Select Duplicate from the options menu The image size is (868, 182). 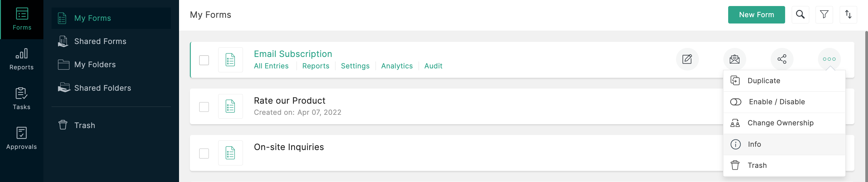tap(763, 80)
